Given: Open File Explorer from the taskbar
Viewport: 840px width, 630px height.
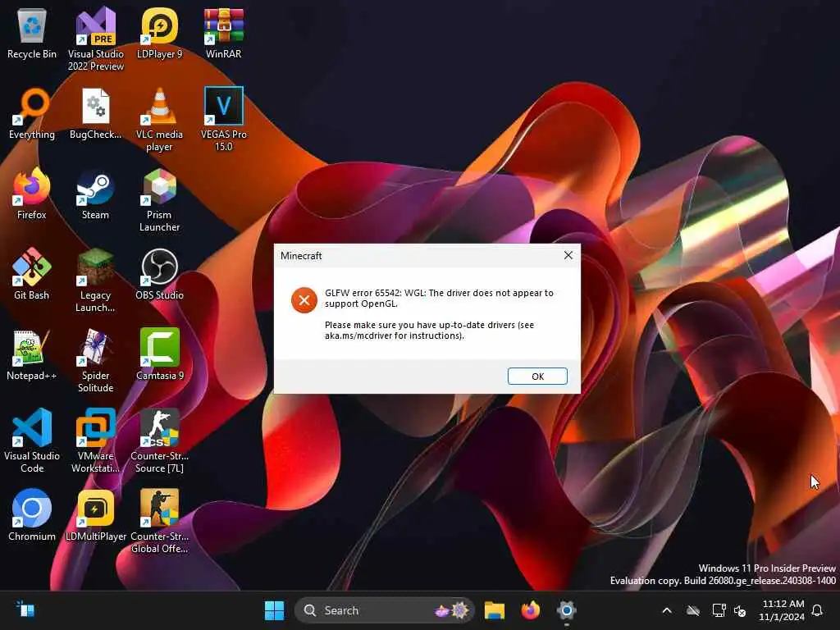Looking at the screenshot, I should [495, 610].
